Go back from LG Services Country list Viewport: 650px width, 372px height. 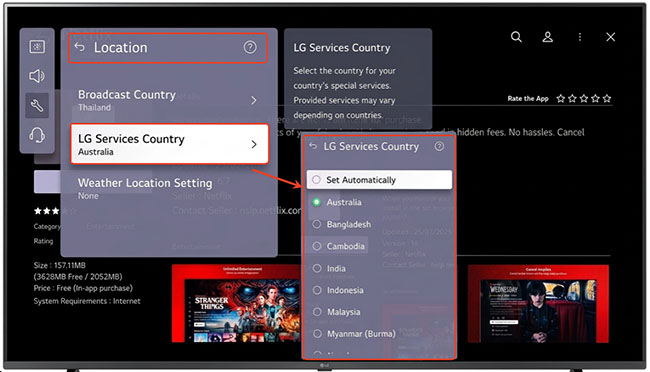pos(313,146)
